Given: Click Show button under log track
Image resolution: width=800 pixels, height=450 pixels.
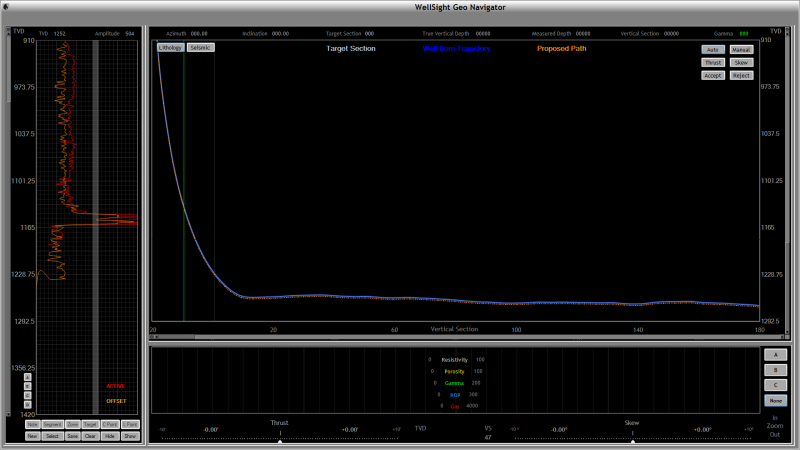Looking at the screenshot, I should (129, 436).
